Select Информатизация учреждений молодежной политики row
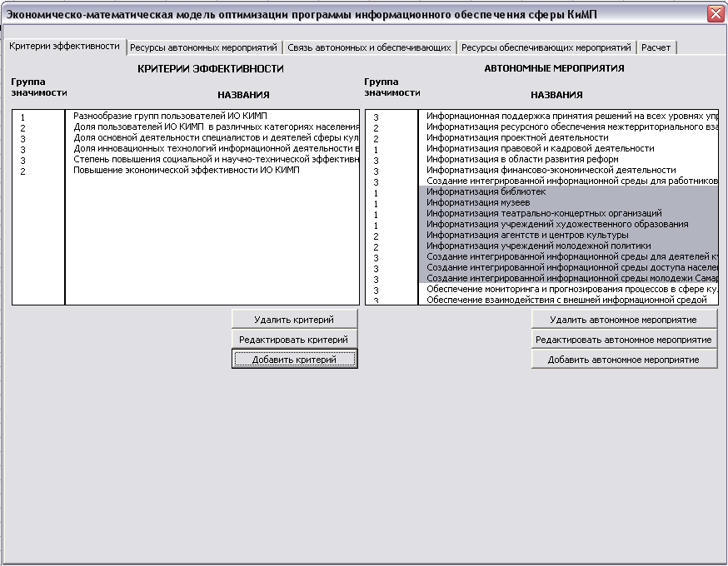Image resolution: width=728 pixels, height=566 pixels. pyautogui.click(x=568, y=246)
